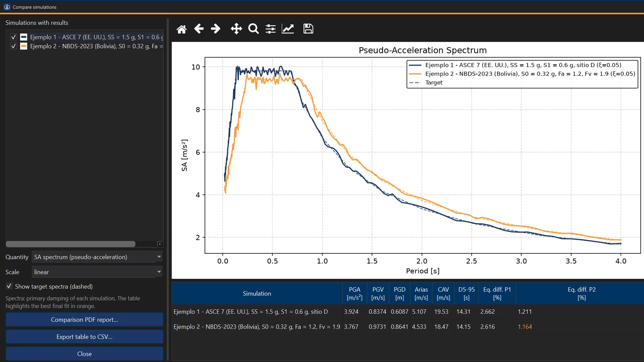Click Export table to CSV button
644x362 pixels.
tap(85, 337)
